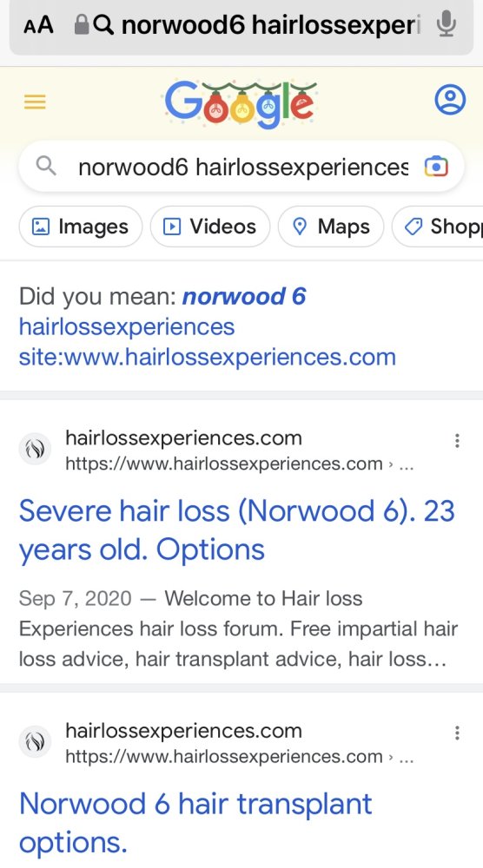Tap the AA reader text size icon
The width and height of the screenshot is (483, 868).
(38, 25)
